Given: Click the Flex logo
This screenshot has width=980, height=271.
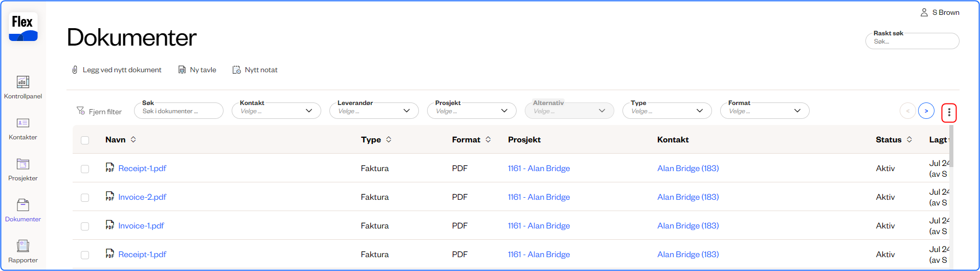Looking at the screenshot, I should click(23, 27).
